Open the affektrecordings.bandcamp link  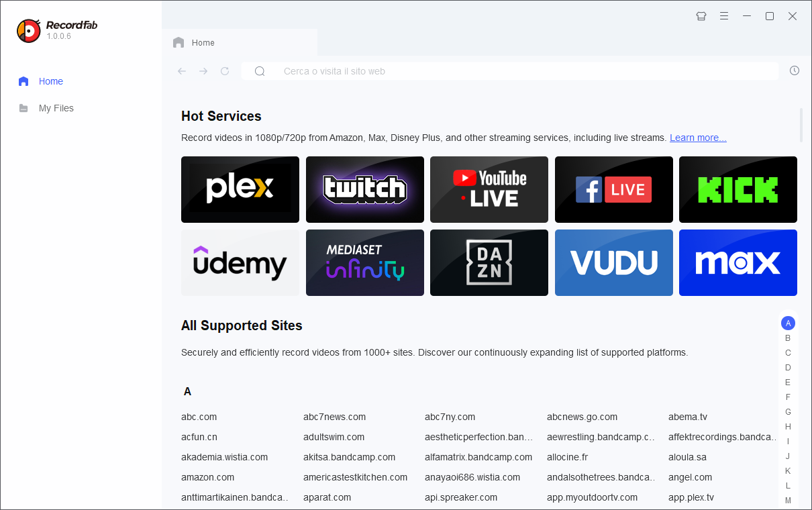tap(723, 437)
